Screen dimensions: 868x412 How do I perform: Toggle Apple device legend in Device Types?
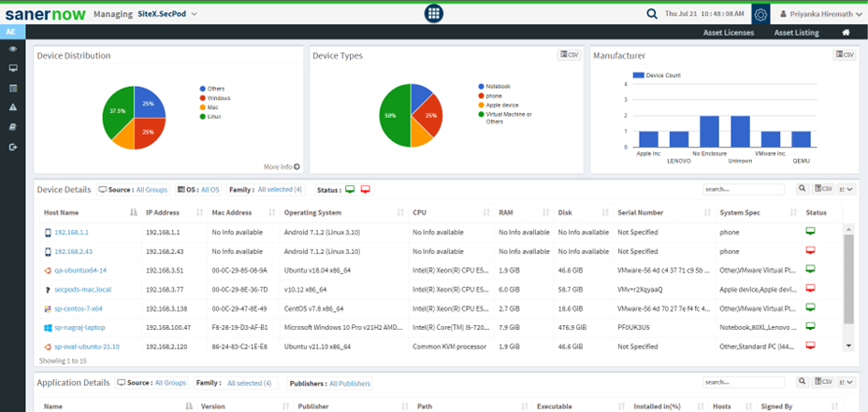coord(499,105)
